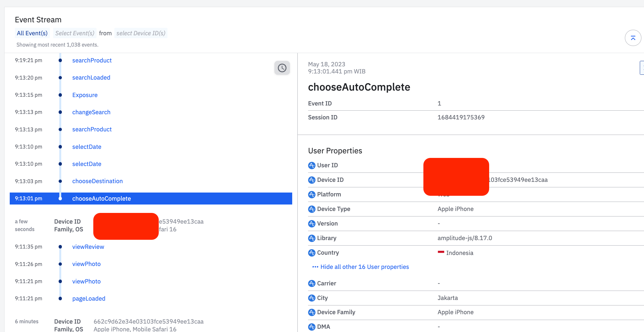The width and height of the screenshot is (644, 332).
Task: Click the Event ID label
Action: [320, 104]
